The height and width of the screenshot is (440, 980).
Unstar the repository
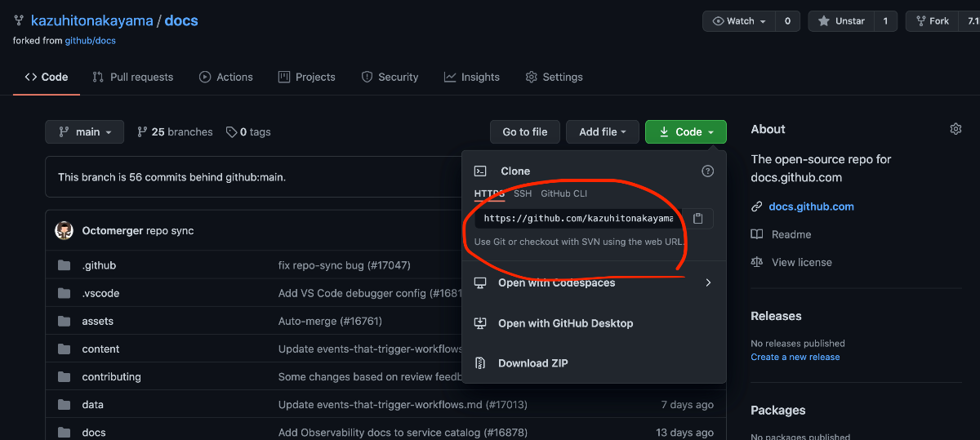pyautogui.click(x=841, y=21)
